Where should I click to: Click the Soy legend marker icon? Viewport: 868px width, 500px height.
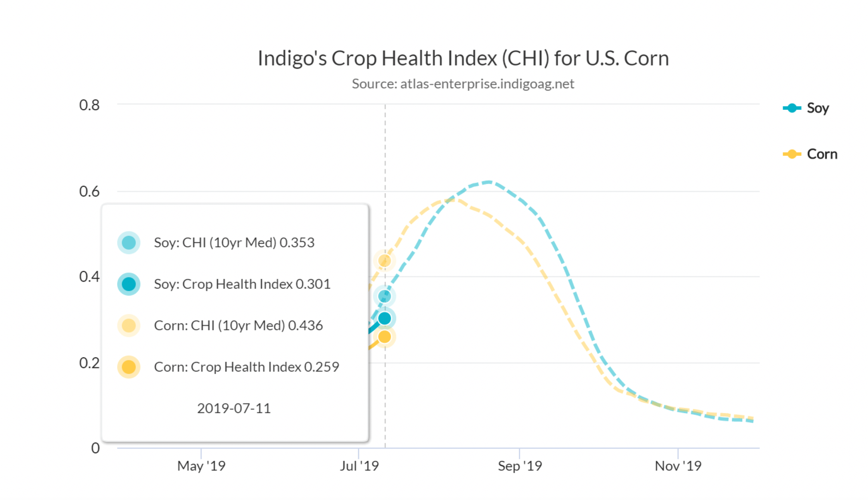pos(792,108)
